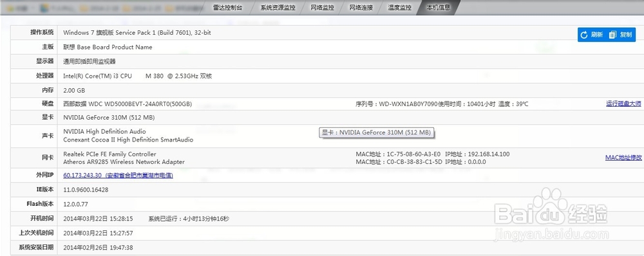This screenshot has height=256, width=644.
Task: Select the 系统已运行 4小时13分钟16秒 text
Action: coord(189,219)
